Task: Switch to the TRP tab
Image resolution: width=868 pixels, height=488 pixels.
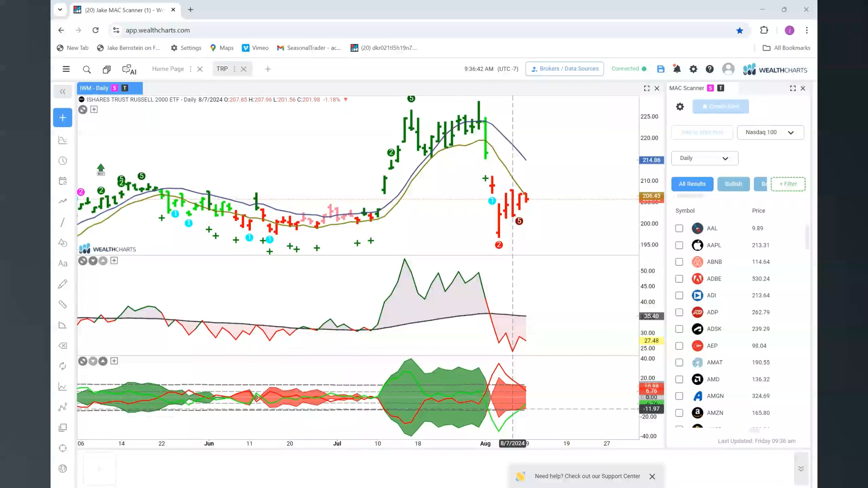Action: [x=222, y=69]
